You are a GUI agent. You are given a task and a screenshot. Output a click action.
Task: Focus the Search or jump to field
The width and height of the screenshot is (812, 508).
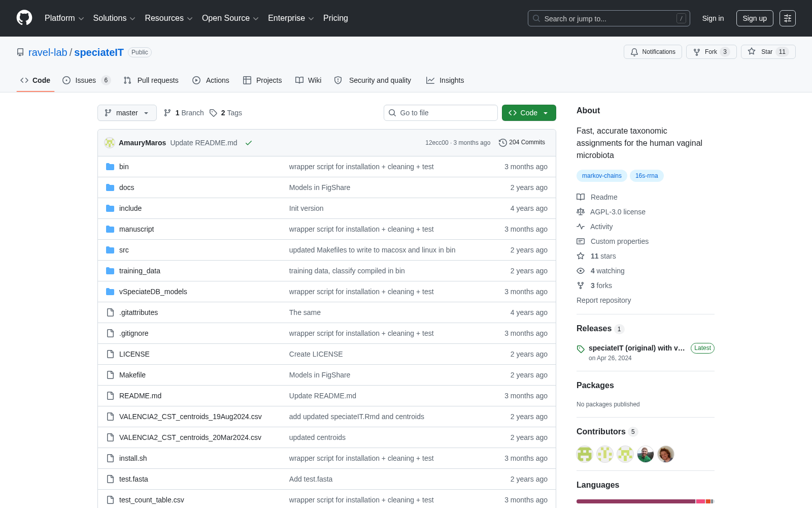pos(609,18)
